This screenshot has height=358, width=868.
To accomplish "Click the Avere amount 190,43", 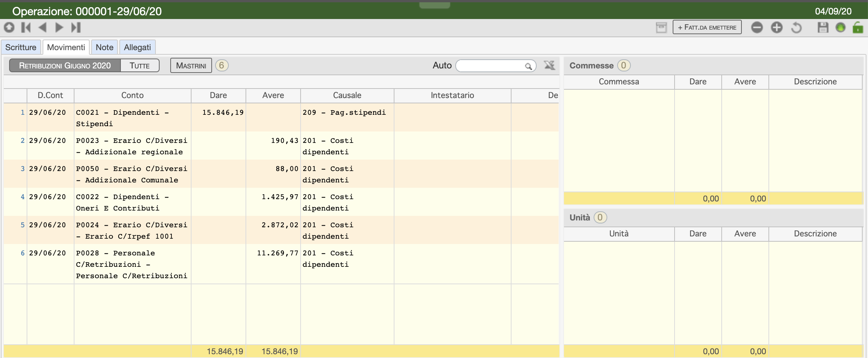I will 284,141.
